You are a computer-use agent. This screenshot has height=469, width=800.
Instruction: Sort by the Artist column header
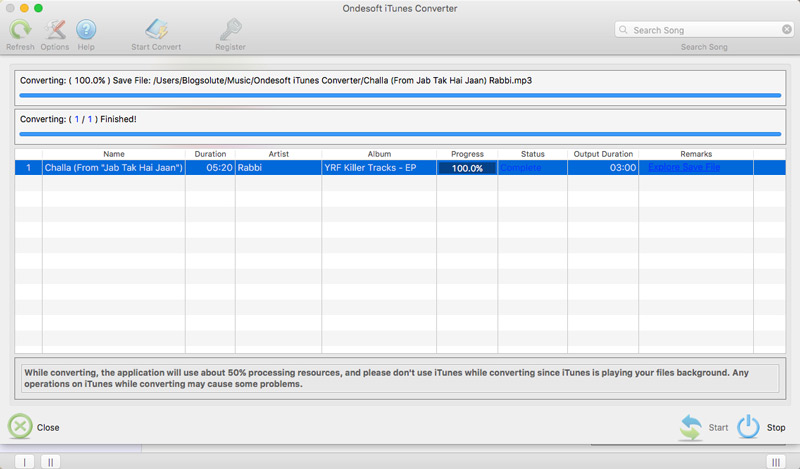[279, 154]
